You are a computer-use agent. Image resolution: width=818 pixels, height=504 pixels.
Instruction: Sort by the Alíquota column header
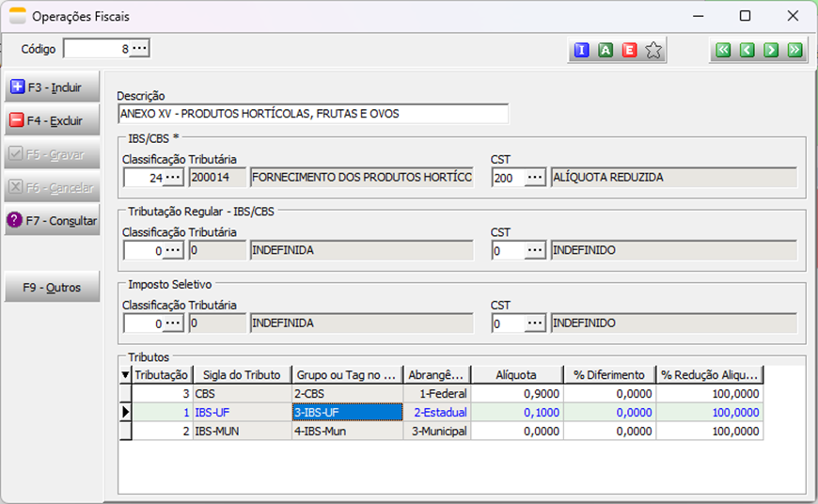pos(516,374)
